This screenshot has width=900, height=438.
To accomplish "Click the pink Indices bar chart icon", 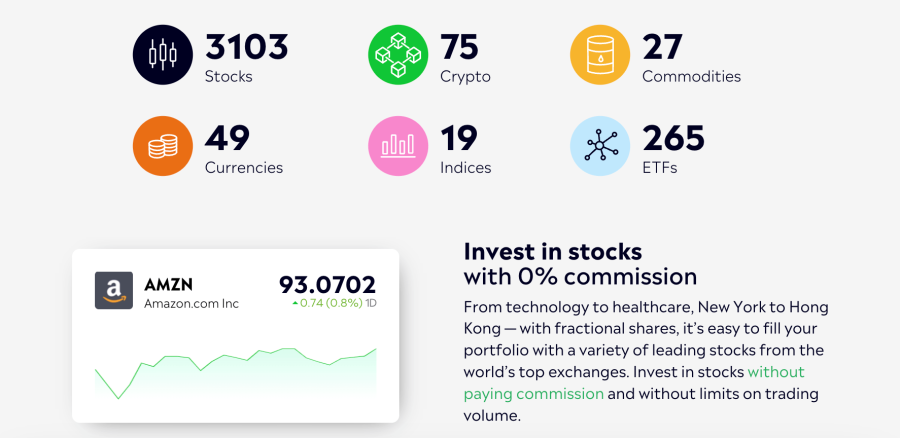I will pos(398,146).
